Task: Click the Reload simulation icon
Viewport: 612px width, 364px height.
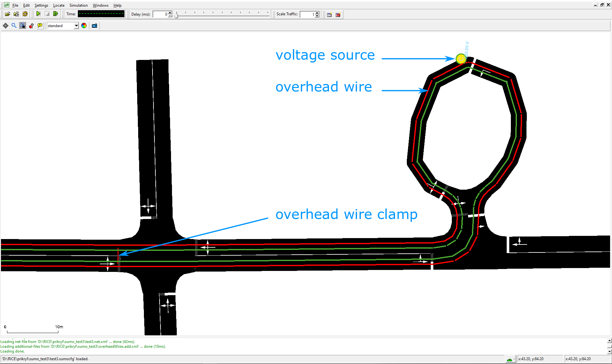Action: pos(25,14)
